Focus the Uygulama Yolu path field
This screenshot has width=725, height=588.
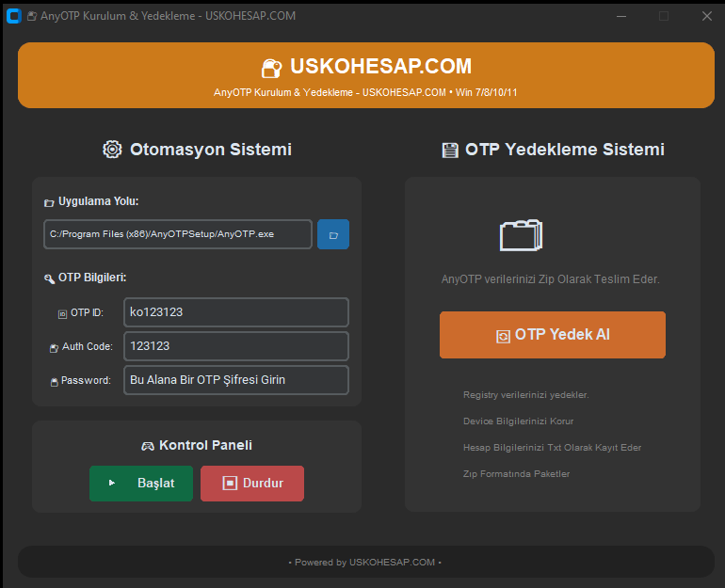[178, 234]
